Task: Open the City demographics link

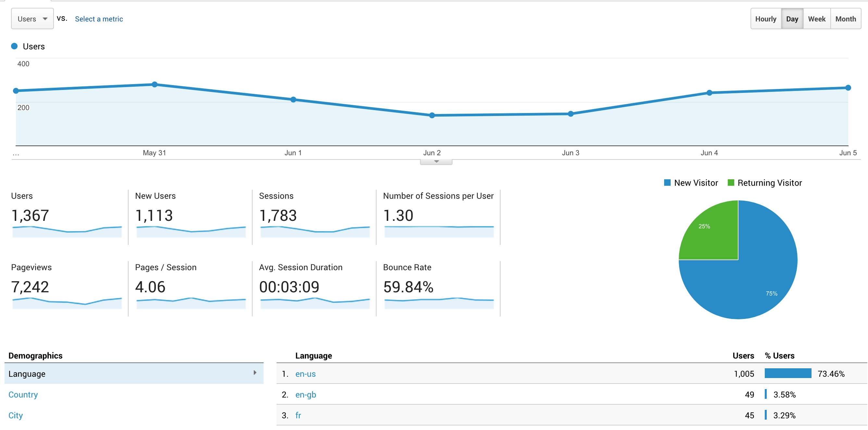Action: [16, 415]
